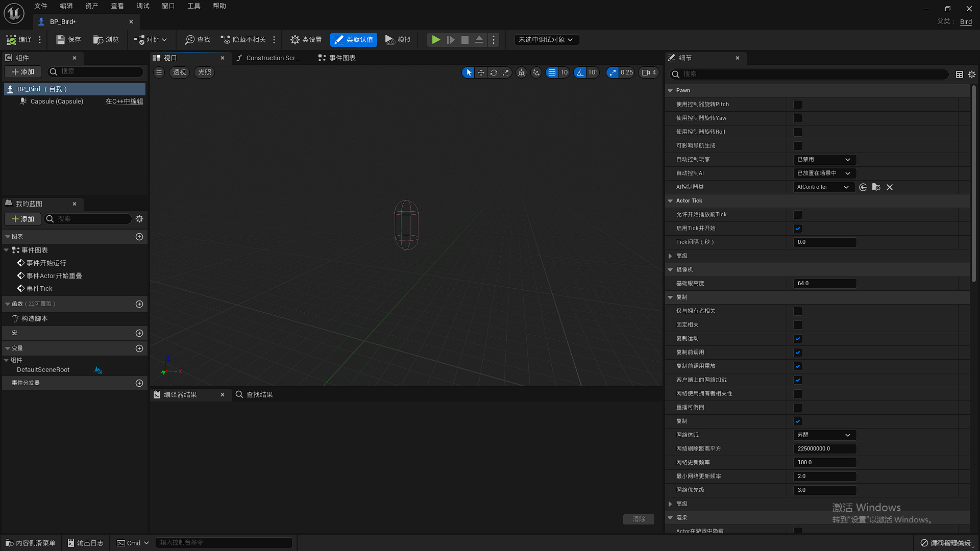Enable 使用控制器旋转Pitch checkbox
This screenshot has width=980, height=551.
tap(797, 104)
